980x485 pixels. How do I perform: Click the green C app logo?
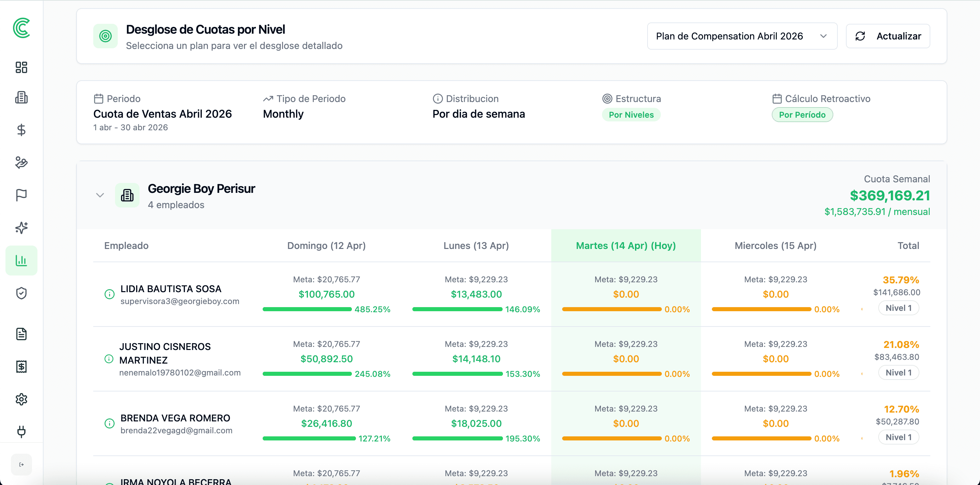[x=21, y=28]
